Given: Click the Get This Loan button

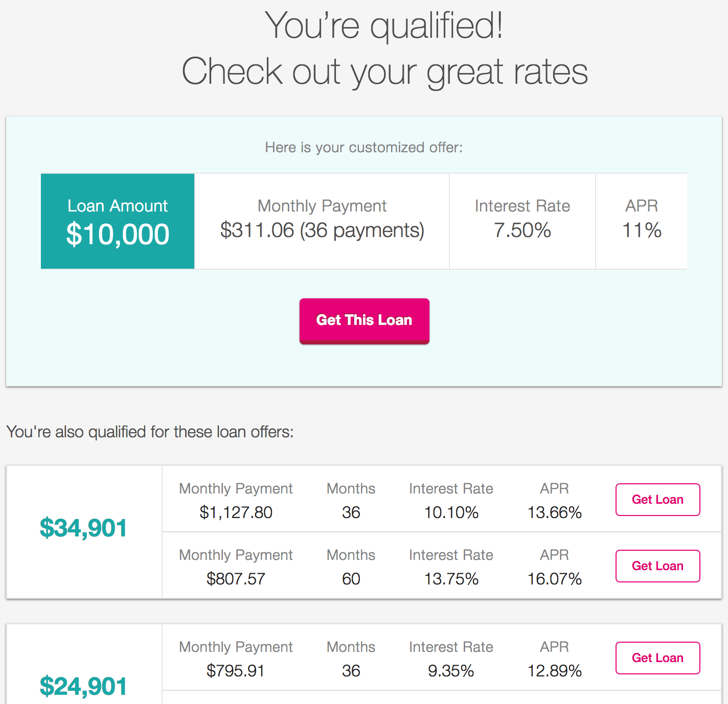Looking at the screenshot, I should (364, 321).
